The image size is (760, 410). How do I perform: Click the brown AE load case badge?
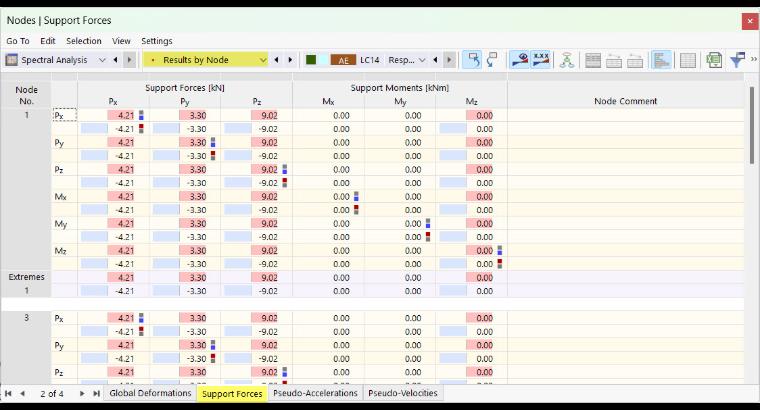(x=343, y=60)
